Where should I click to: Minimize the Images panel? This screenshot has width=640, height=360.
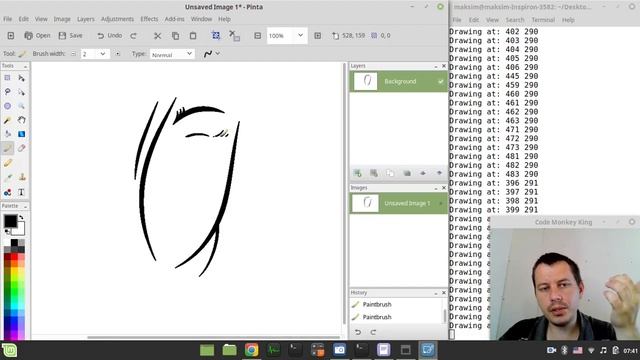(436, 188)
